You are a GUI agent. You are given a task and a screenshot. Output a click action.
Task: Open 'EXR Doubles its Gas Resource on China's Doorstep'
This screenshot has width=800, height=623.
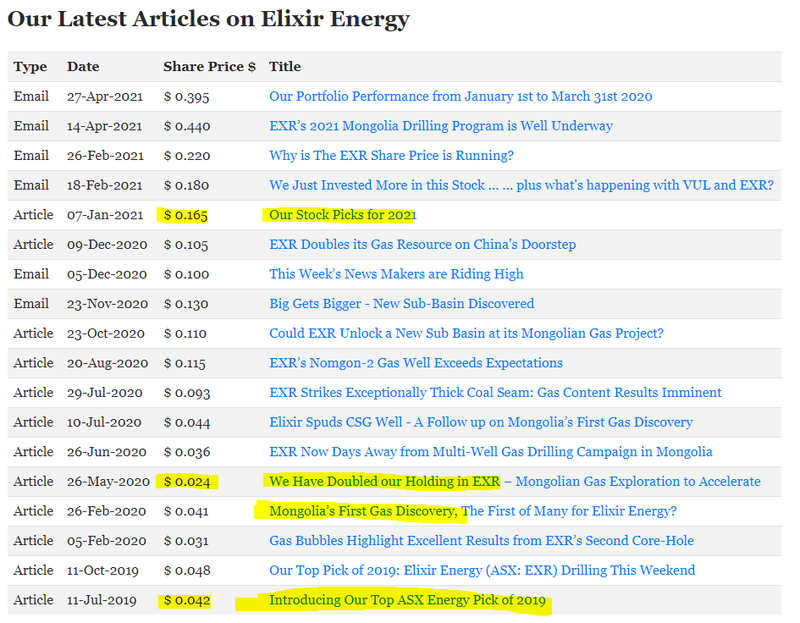pos(422,244)
